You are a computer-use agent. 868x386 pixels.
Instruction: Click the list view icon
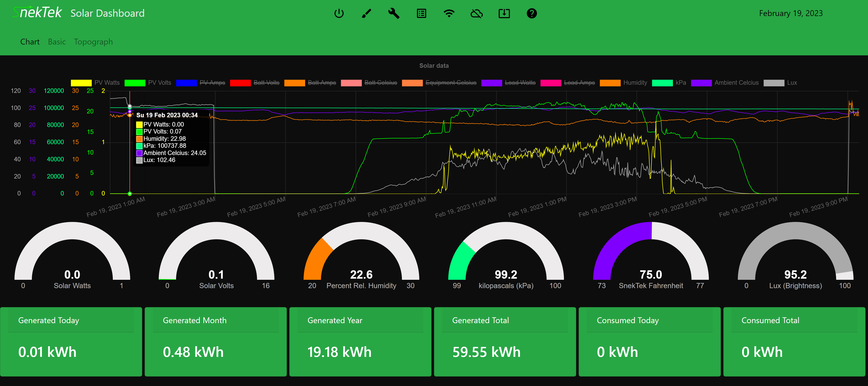pyautogui.click(x=421, y=14)
